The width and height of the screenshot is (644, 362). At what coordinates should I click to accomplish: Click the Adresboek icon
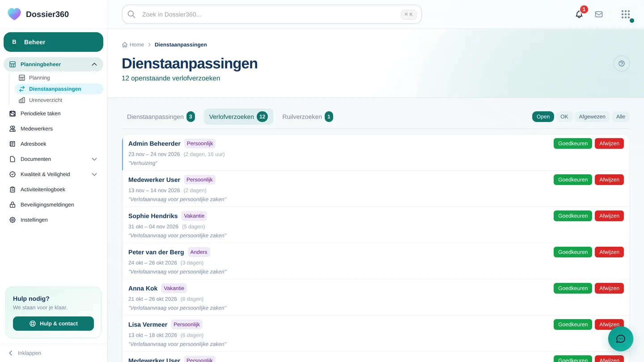(13, 144)
